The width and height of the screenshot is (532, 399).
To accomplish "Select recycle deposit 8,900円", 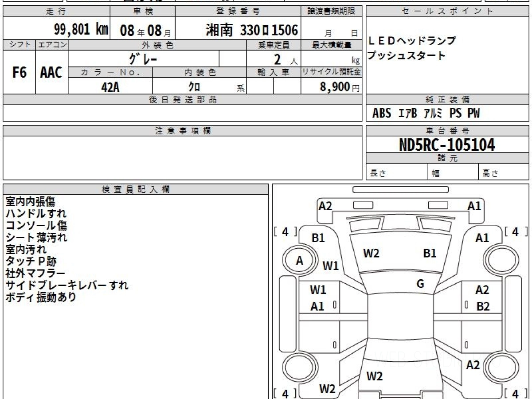I will [x=340, y=87].
